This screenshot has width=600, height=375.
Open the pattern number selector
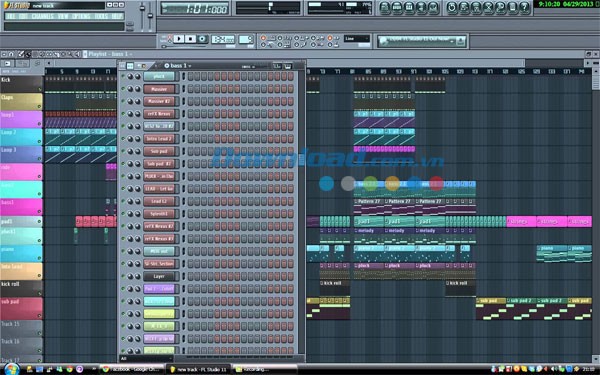246,39
